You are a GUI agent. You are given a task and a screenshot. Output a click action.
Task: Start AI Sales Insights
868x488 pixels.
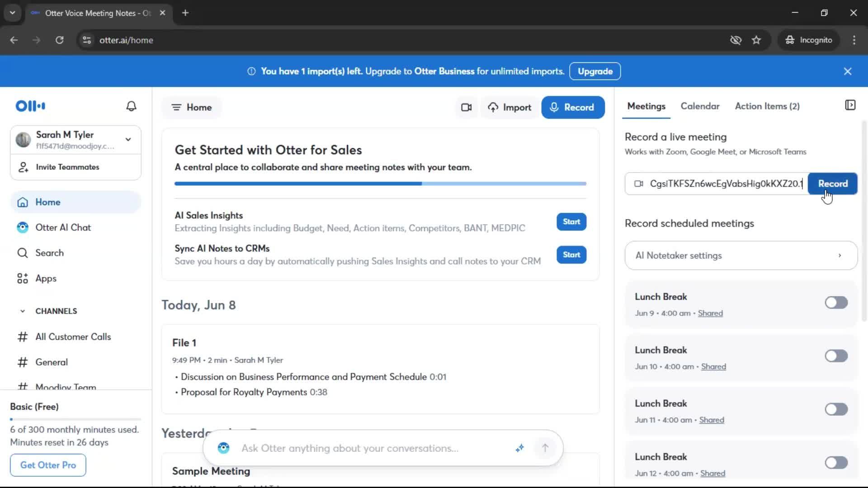[571, 222]
